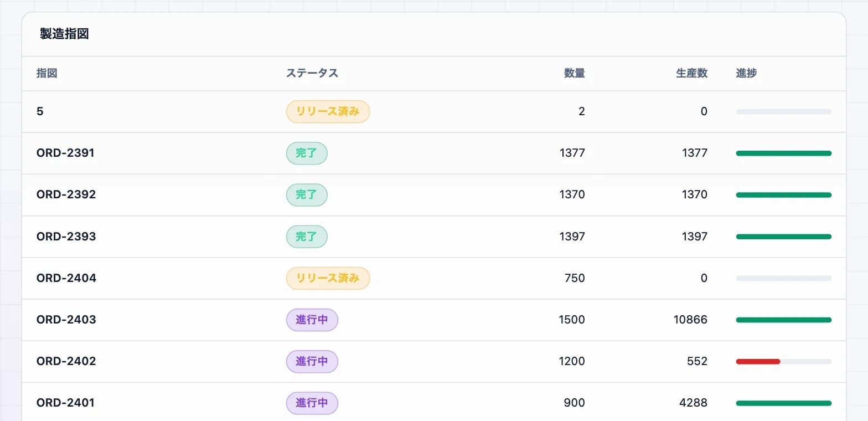The width and height of the screenshot is (868, 421).
Task: Click the リリース済み badge on order 5
Action: pos(328,111)
